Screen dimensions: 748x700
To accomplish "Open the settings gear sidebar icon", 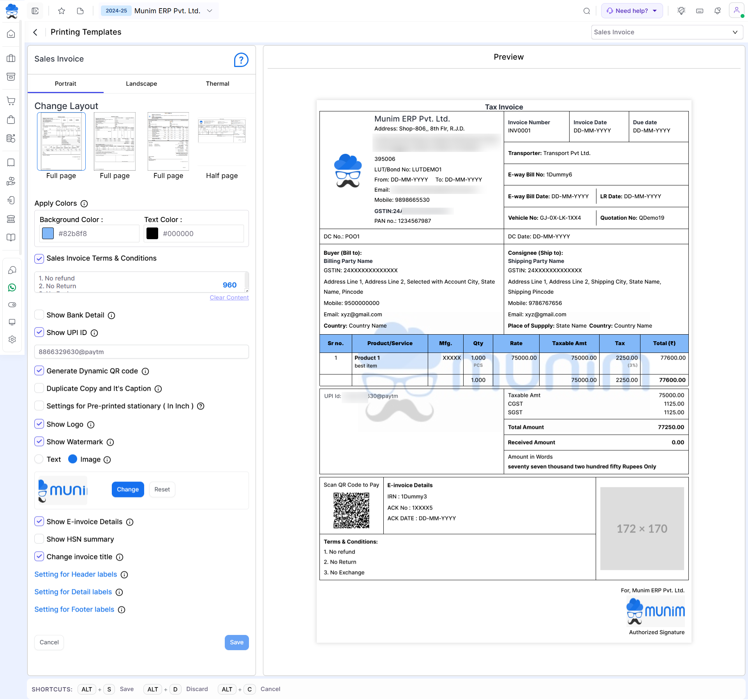I will coord(12,339).
